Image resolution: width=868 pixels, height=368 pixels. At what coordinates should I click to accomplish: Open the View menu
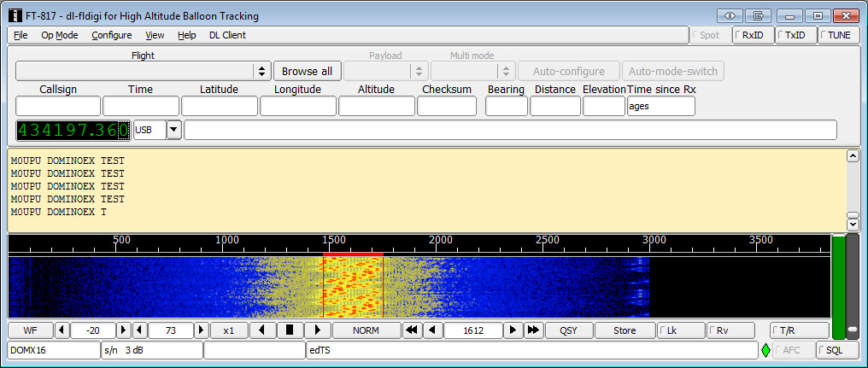[x=155, y=35]
